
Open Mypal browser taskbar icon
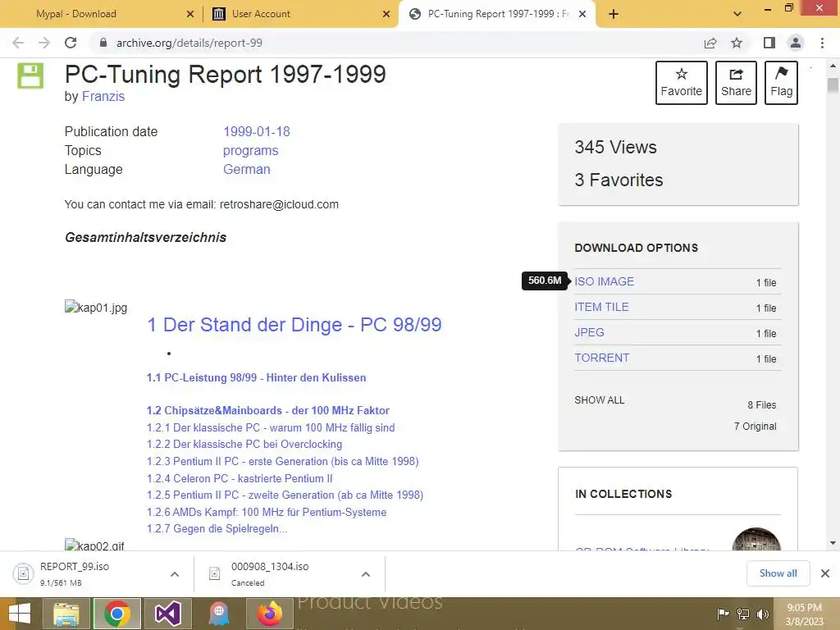click(x=218, y=614)
